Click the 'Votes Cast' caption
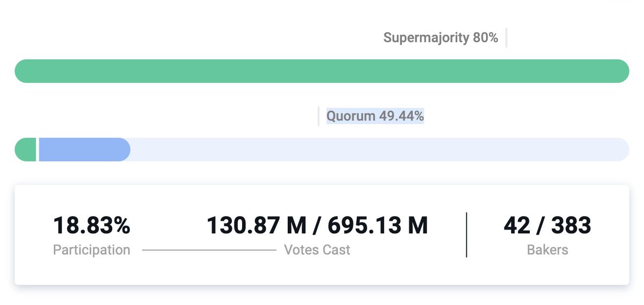This screenshot has height=305, width=644. point(317,250)
